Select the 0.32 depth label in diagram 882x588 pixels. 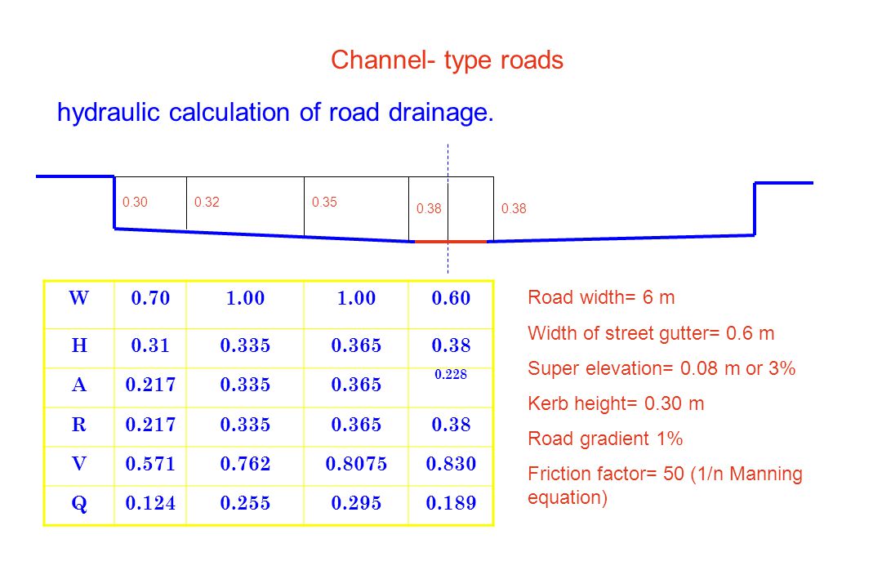(207, 202)
